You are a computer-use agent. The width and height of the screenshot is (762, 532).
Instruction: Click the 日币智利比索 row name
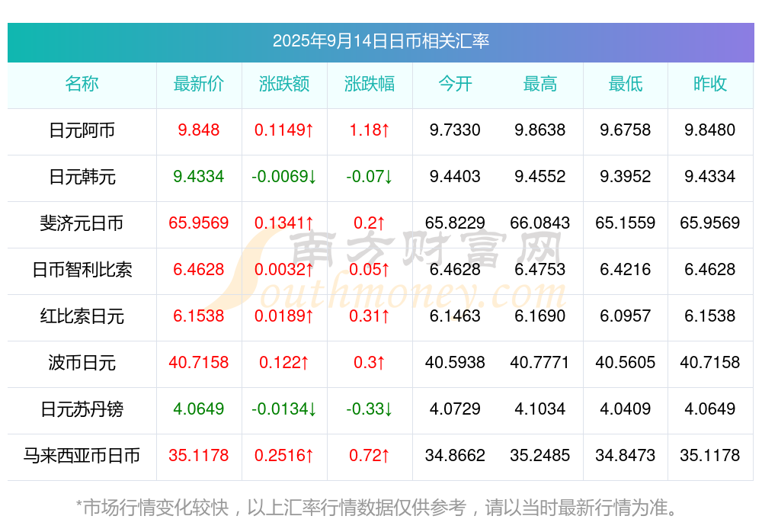[82, 269]
